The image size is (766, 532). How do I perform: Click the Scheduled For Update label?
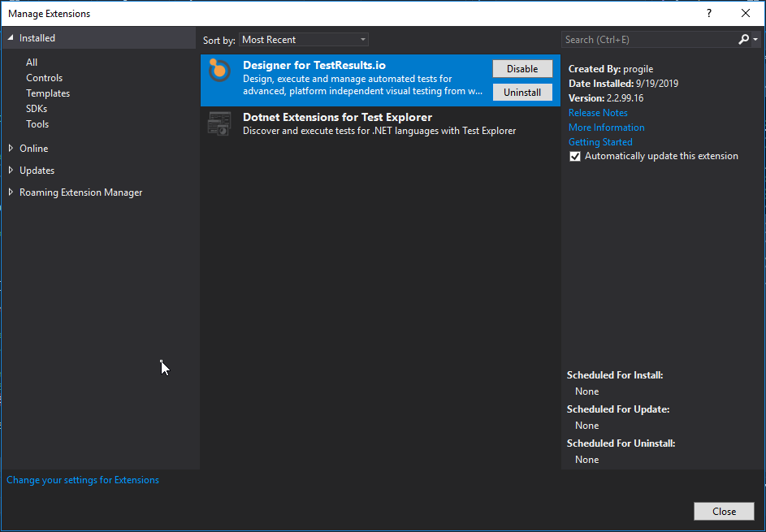[x=618, y=409]
